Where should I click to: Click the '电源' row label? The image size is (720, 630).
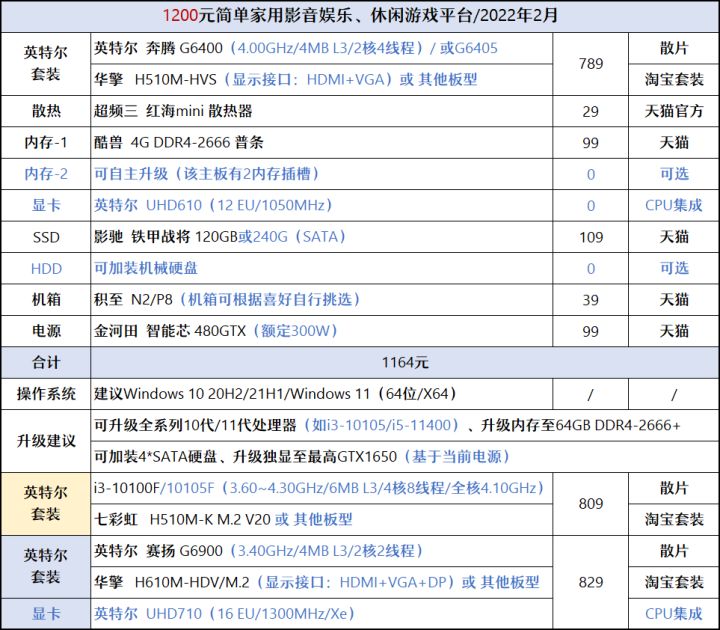pyautogui.click(x=46, y=331)
